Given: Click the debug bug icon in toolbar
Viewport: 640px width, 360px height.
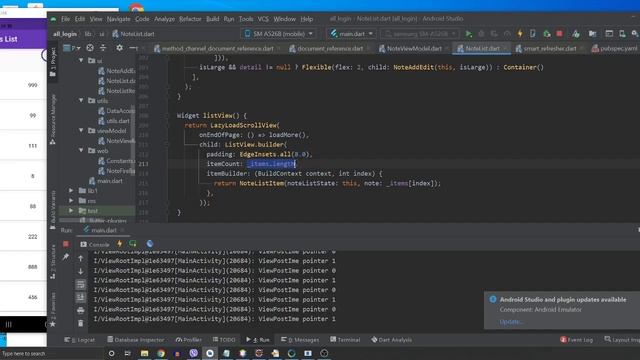Looking at the screenshot, I should click(481, 34).
